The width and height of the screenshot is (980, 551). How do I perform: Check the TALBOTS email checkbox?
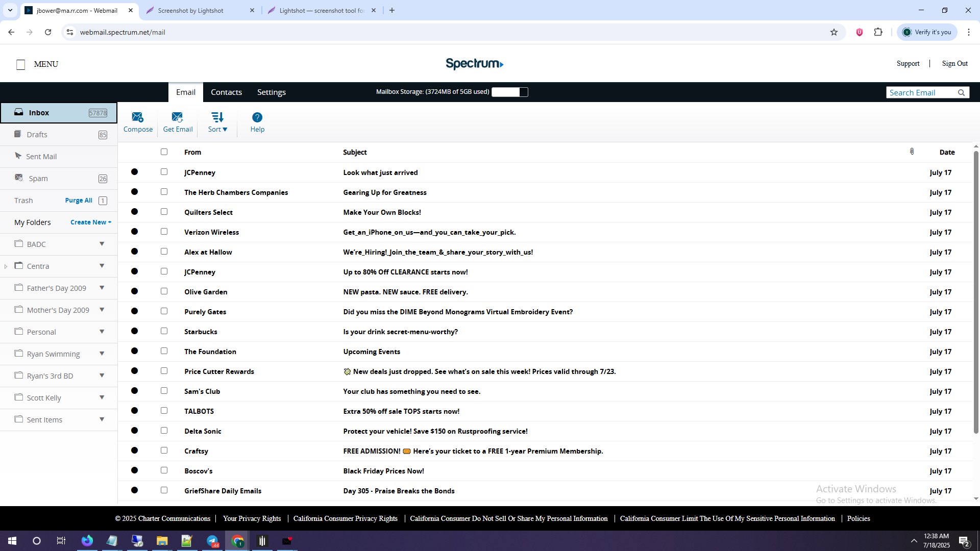point(164,410)
